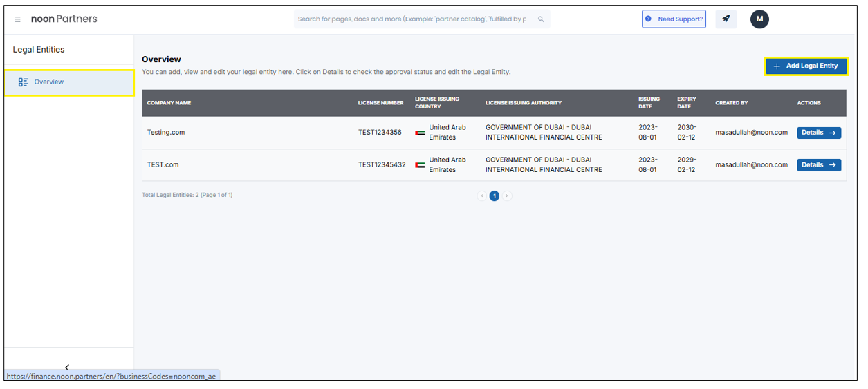Click license number TEST12345432
Screen dimensions: 868x389
coord(382,165)
